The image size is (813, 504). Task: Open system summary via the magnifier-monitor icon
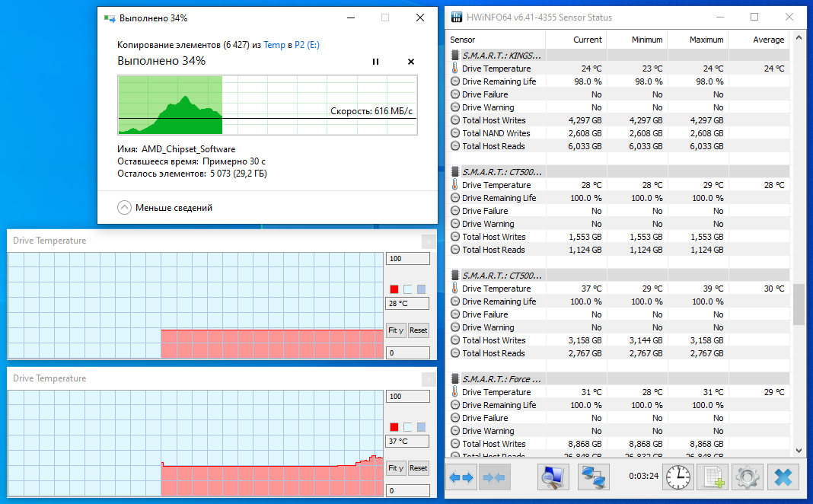click(x=553, y=477)
